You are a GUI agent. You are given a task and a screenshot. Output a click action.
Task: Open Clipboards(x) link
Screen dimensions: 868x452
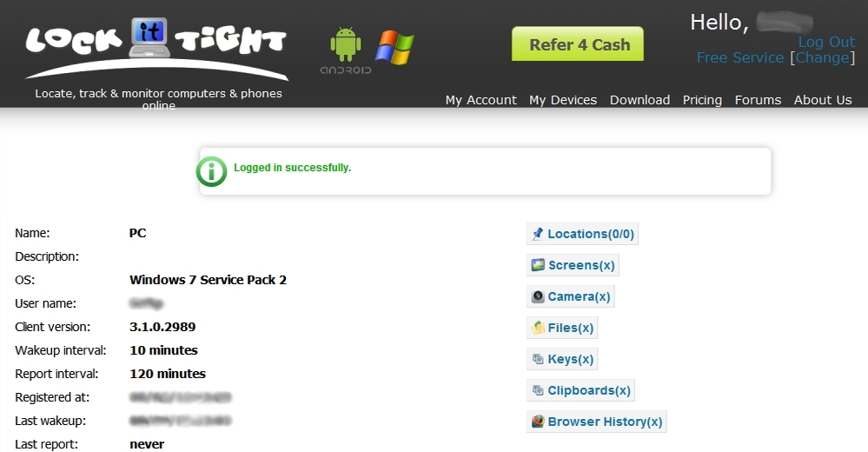(580, 390)
